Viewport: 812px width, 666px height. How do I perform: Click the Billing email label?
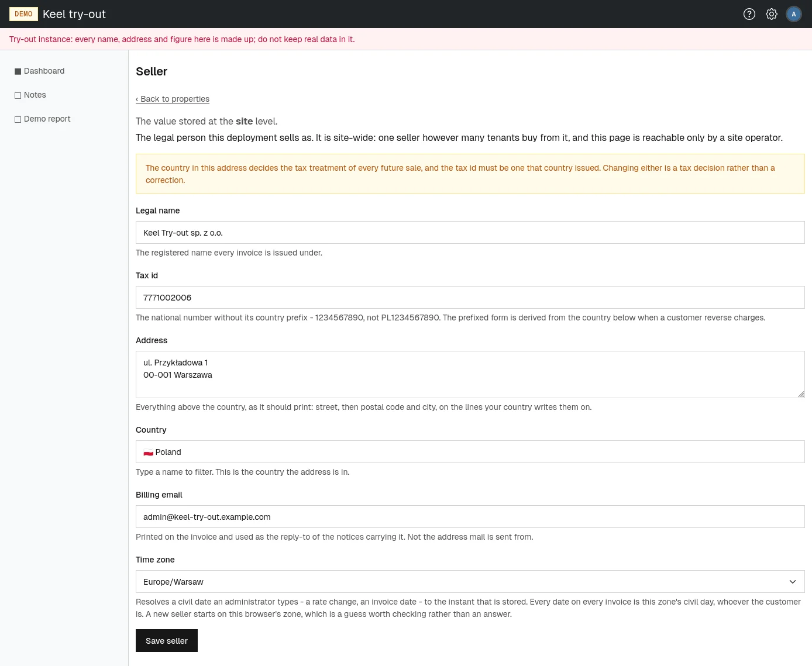(x=159, y=495)
